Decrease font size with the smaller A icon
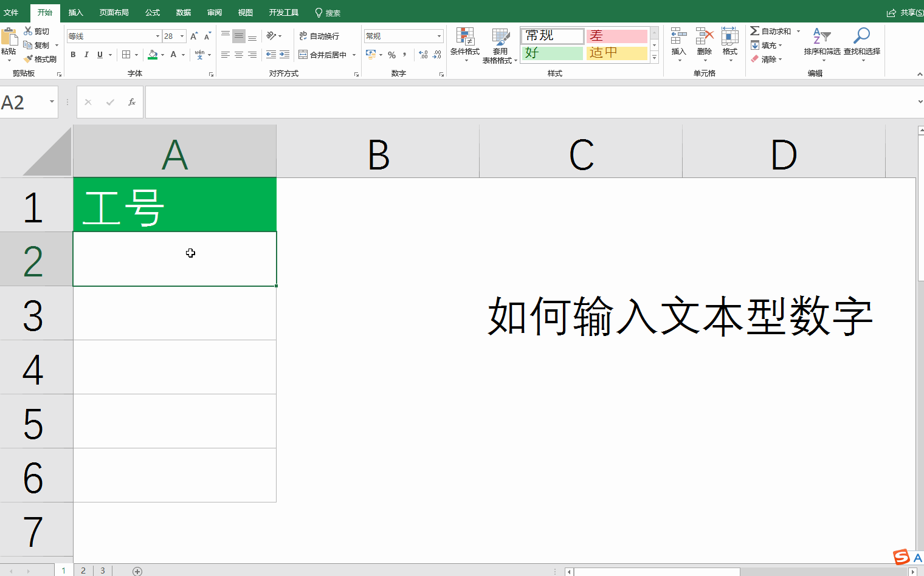 click(x=207, y=36)
